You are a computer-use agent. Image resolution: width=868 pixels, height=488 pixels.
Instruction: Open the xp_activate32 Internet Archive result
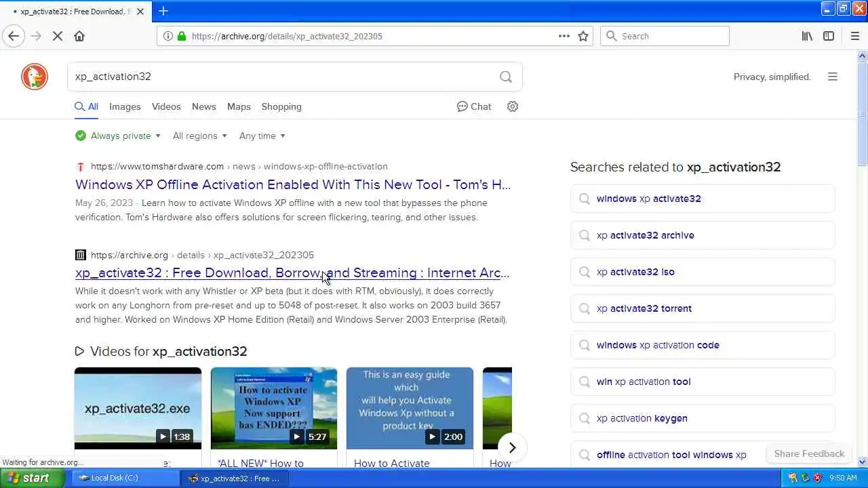pyautogui.click(x=292, y=272)
